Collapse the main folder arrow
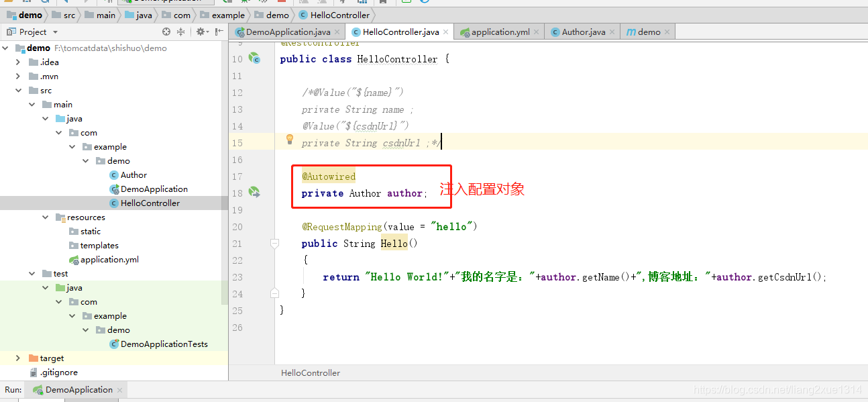 point(32,105)
